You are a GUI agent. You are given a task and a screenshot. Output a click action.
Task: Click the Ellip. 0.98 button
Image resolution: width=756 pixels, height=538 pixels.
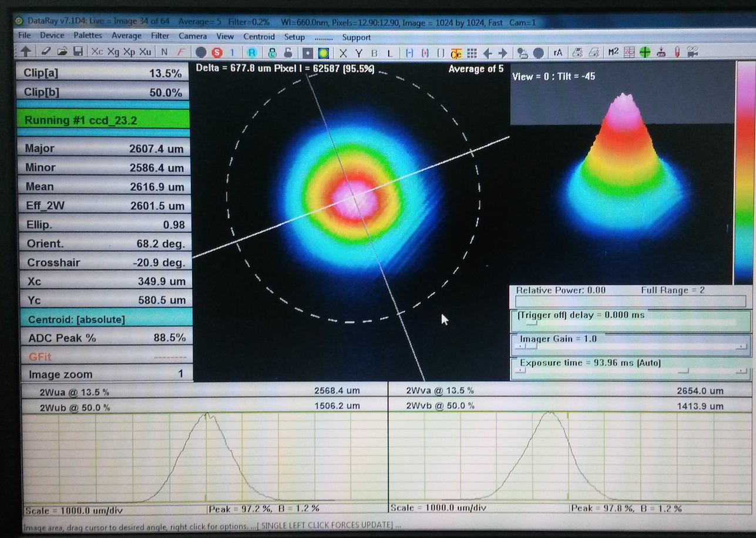click(106, 224)
